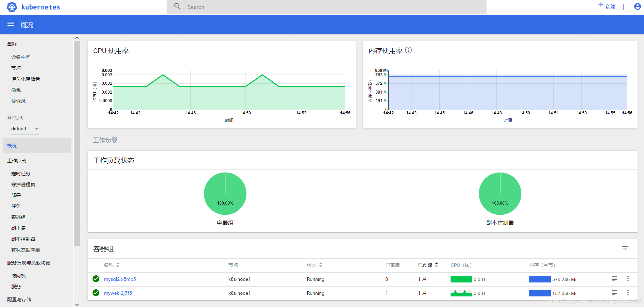Click the 工作负载状态 card title
Screen dimensions: 644x307
[x=114, y=160]
